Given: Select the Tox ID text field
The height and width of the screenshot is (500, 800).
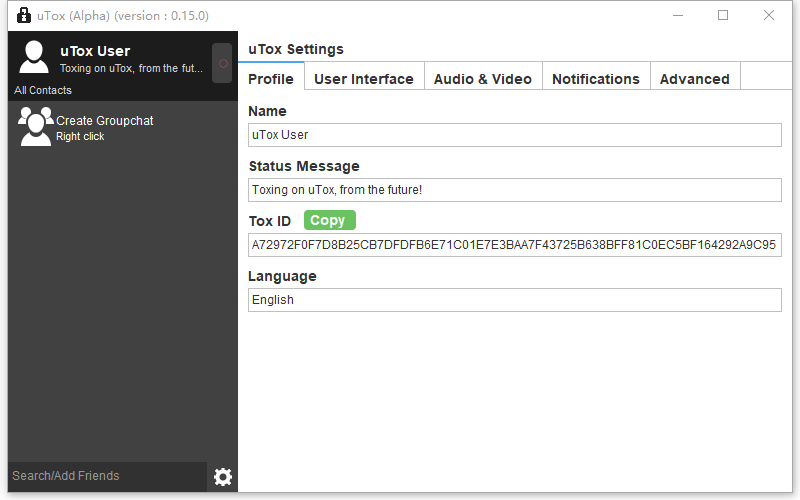Looking at the screenshot, I should (515, 245).
